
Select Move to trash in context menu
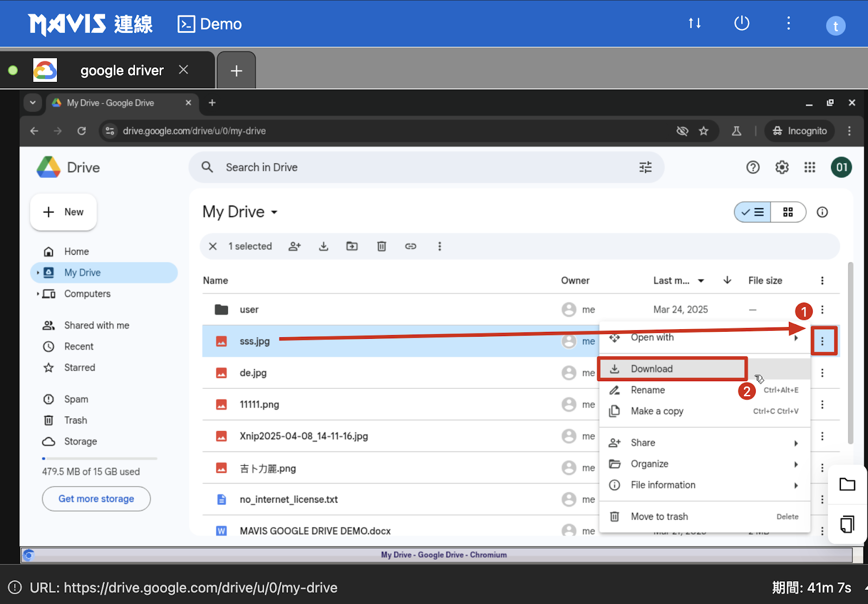pyautogui.click(x=659, y=517)
